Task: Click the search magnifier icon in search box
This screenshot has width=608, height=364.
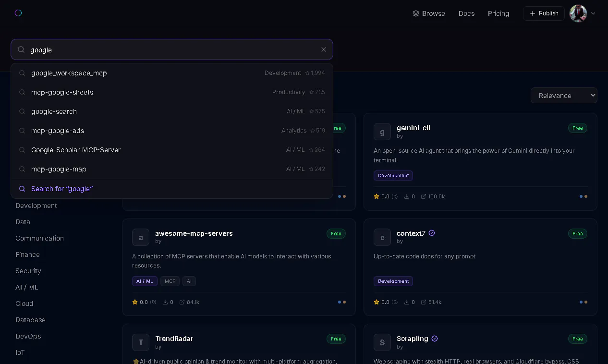Action: pyautogui.click(x=21, y=49)
